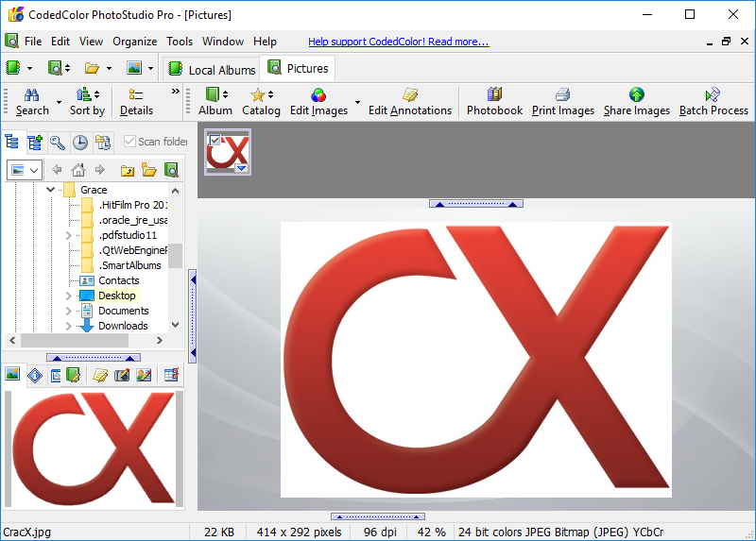This screenshot has width=756, height=541.
Task: Click green album search icon in navigator
Action: click(x=171, y=170)
